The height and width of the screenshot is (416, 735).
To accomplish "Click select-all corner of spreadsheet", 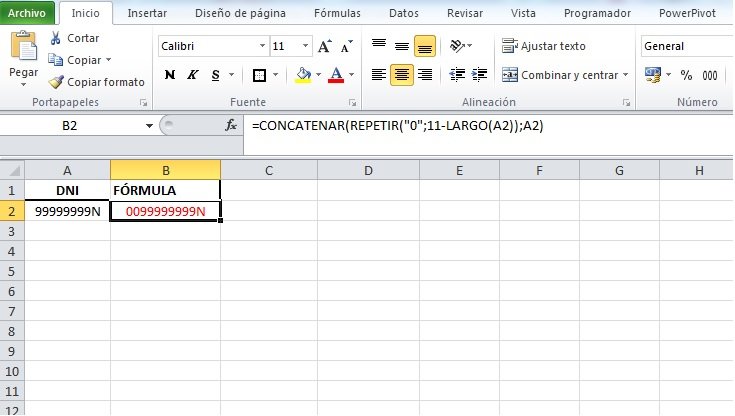I will coord(12,170).
